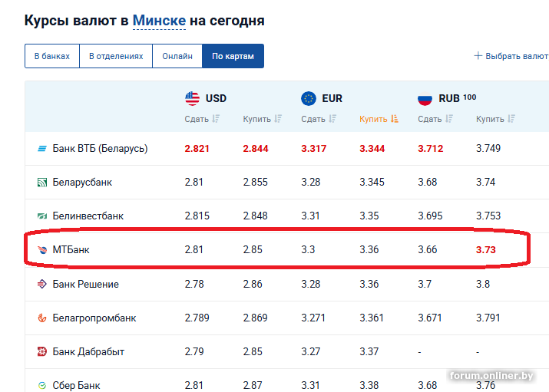Switch to the В отделениях tab
549x392 pixels.
pyautogui.click(x=116, y=56)
